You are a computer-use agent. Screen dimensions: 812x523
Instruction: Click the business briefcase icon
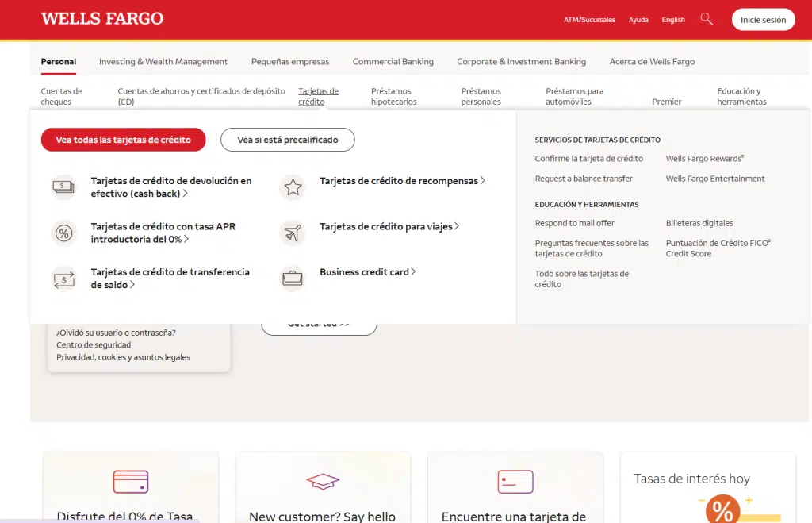point(293,279)
